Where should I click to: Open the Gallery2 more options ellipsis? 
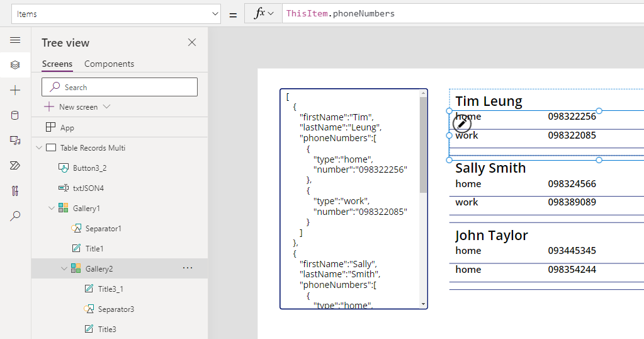pyautogui.click(x=188, y=268)
